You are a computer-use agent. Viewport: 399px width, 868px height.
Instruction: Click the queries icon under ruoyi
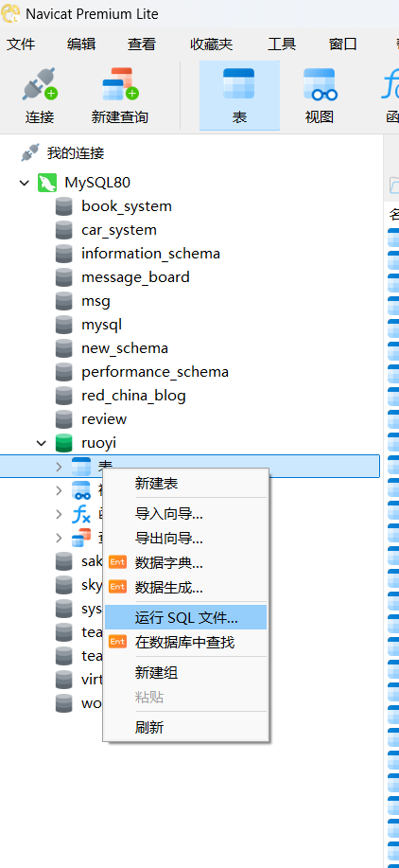[81, 538]
